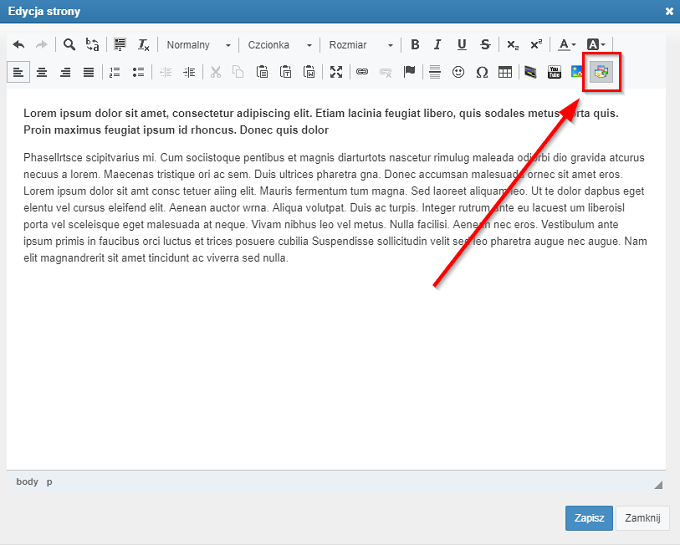Select the body element path item

pos(27,482)
